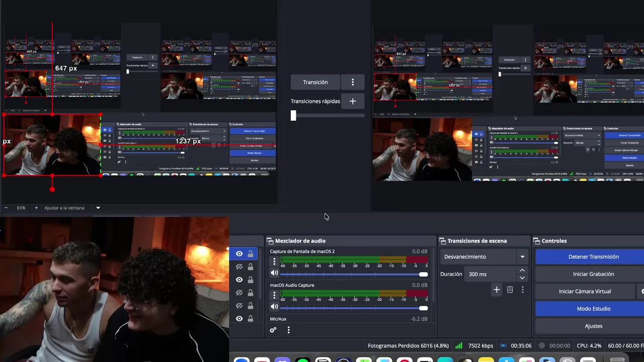
Task: Zoom out the preview with minus icon
Action: (6, 208)
